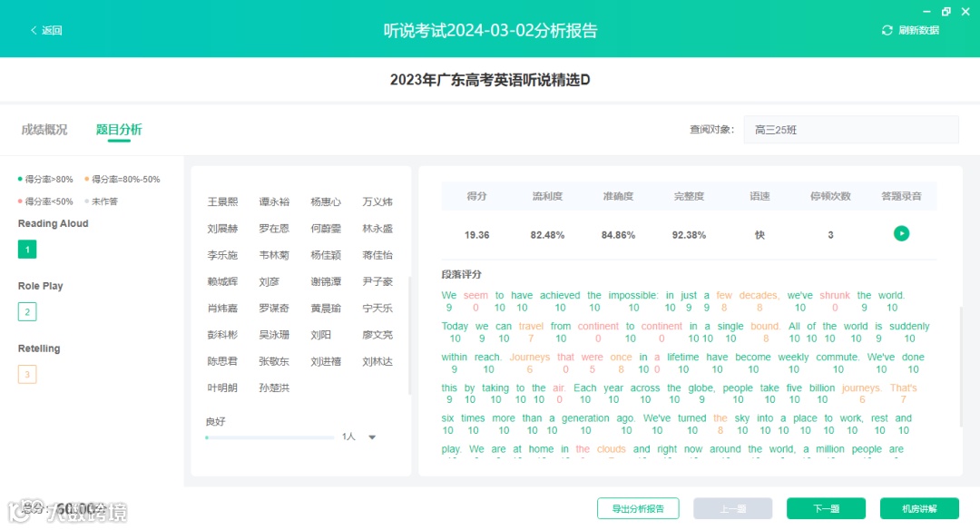
Task: Select student 尹子豪
Action: click(x=377, y=282)
